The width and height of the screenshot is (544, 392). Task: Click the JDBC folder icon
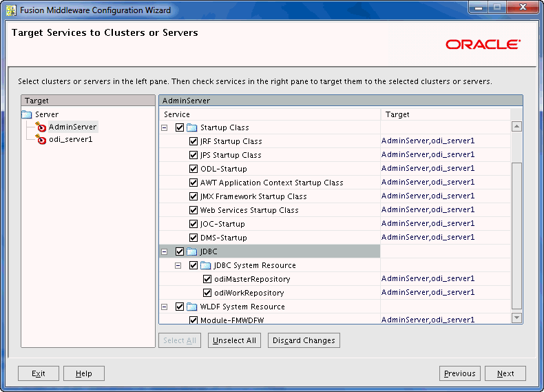tap(192, 251)
